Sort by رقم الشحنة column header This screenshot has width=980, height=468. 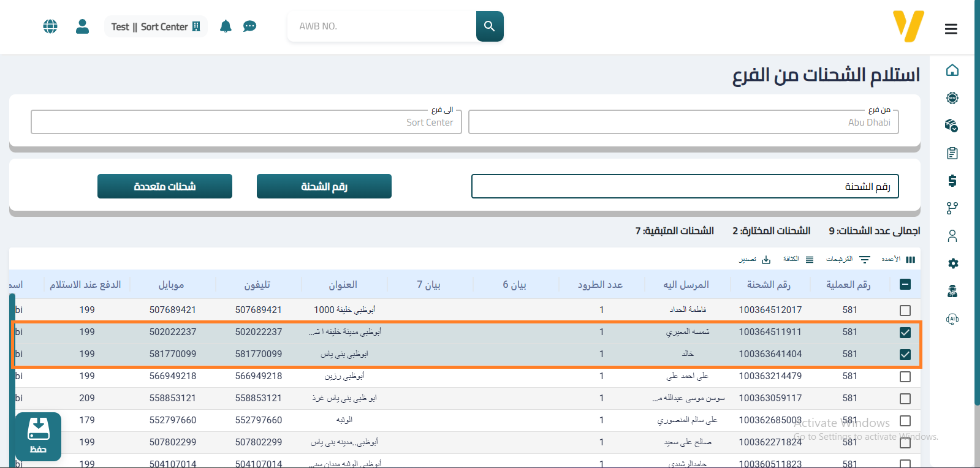click(x=769, y=284)
